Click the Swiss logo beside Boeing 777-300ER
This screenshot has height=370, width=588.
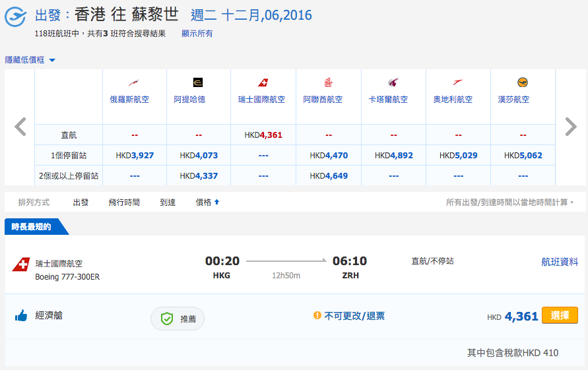tap(21, 264)
